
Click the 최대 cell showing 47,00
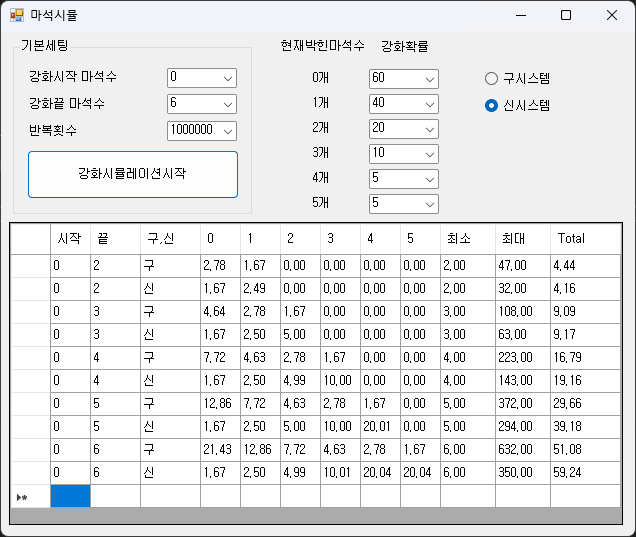(523, 266)
